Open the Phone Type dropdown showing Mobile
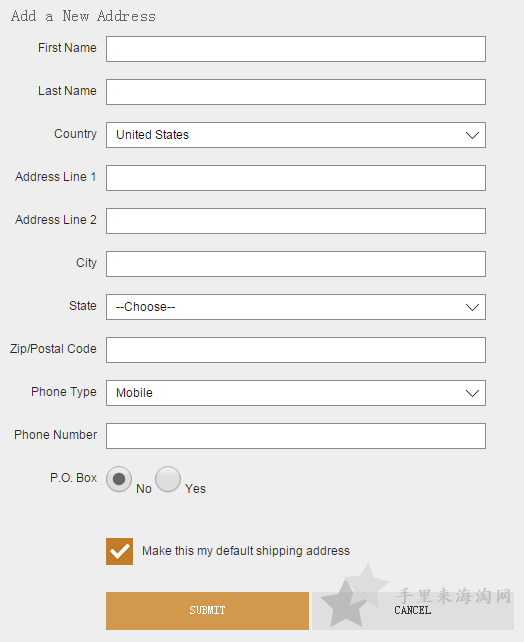 [296, 393]
